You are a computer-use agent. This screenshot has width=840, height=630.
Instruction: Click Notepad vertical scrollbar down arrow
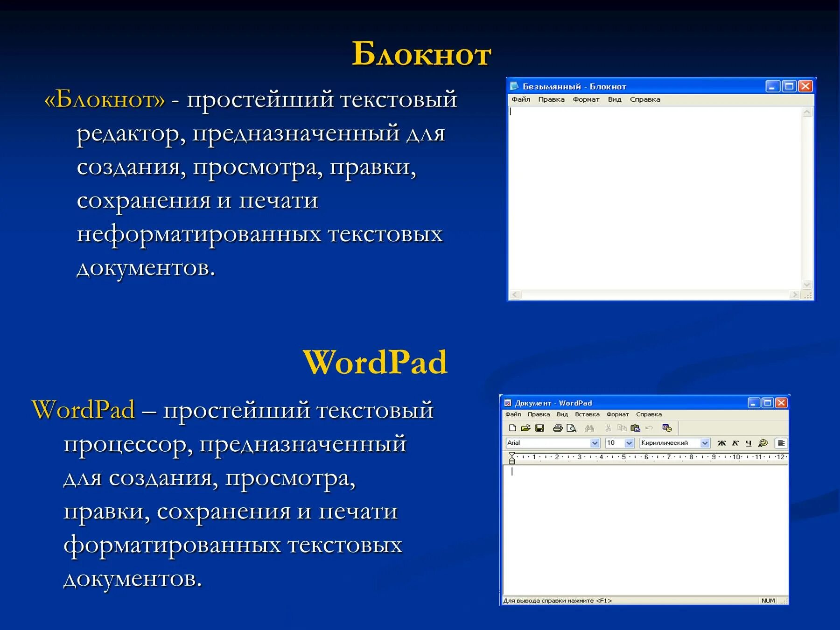(x=807, y=285)
